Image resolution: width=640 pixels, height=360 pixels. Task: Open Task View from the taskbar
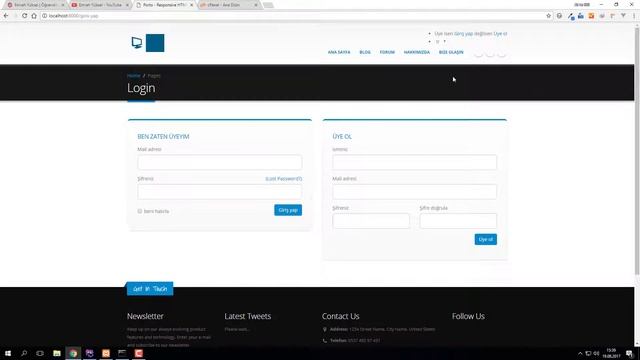pyautogui.click(x=40, y=353)
